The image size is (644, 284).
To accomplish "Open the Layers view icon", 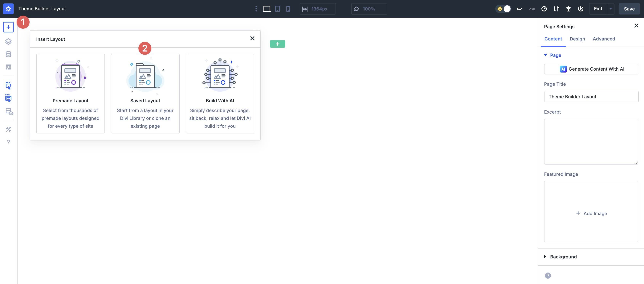I will pos(8,42).
